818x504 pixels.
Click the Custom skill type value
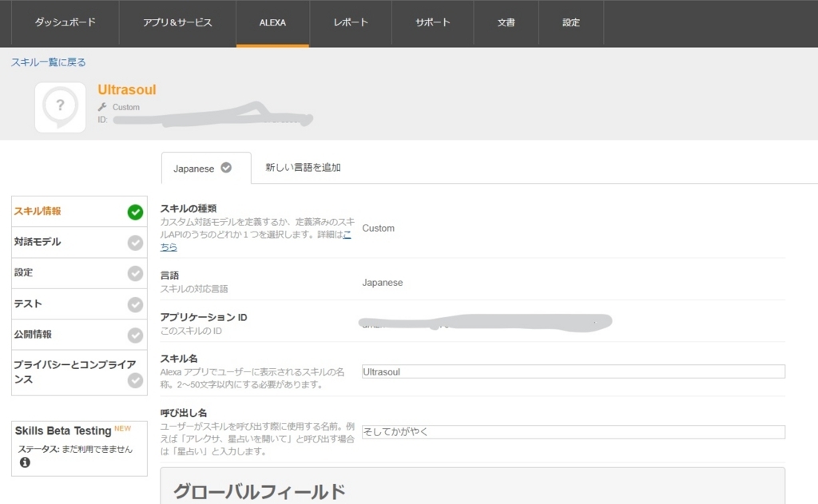pyautogui.click(x=378, y=228)
